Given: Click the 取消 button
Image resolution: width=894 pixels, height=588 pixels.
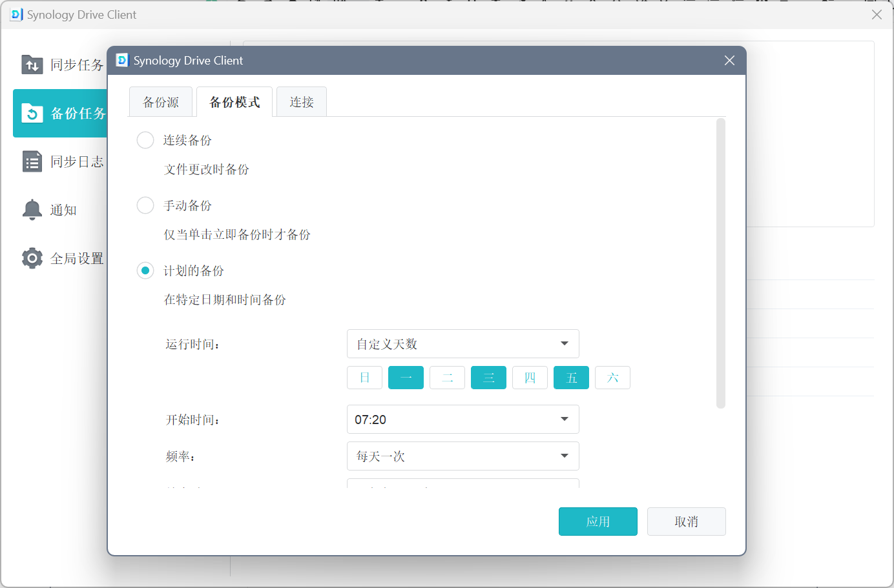Looking at the screenshot, I should point(686,522).
